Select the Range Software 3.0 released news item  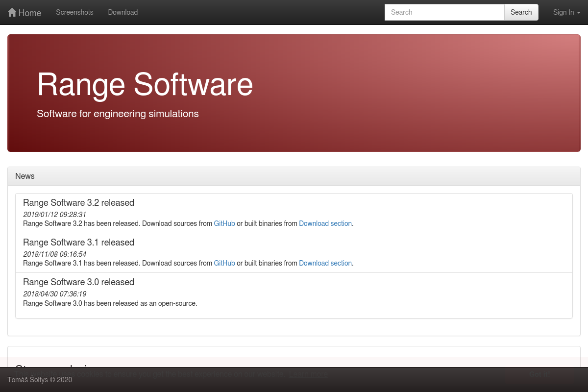(78, 282)
